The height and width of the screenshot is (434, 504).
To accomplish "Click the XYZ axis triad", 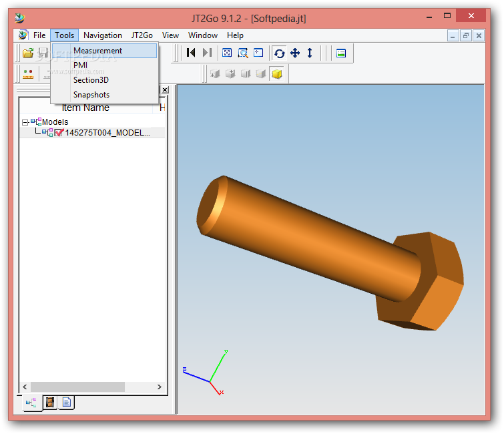I will 206,373.
